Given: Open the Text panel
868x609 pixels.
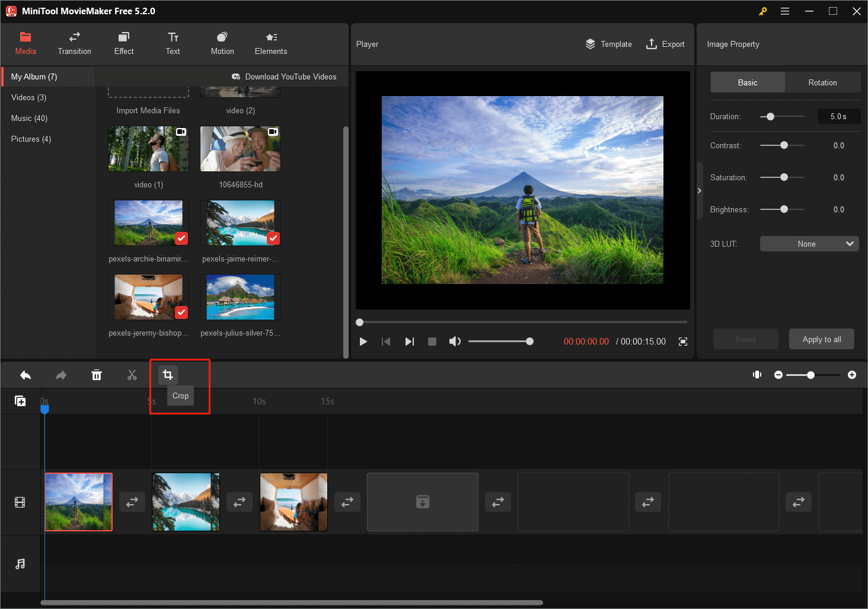Looking at the screenshot, I should [173, 43].
